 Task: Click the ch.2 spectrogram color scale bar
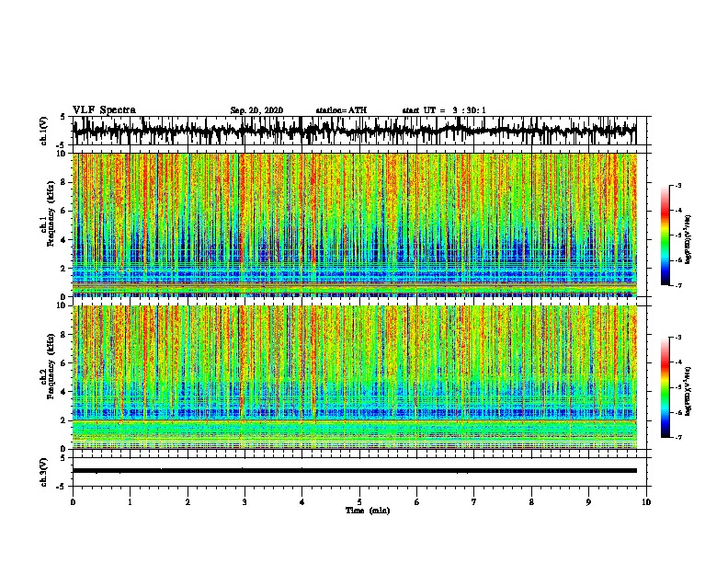[665, 387]
